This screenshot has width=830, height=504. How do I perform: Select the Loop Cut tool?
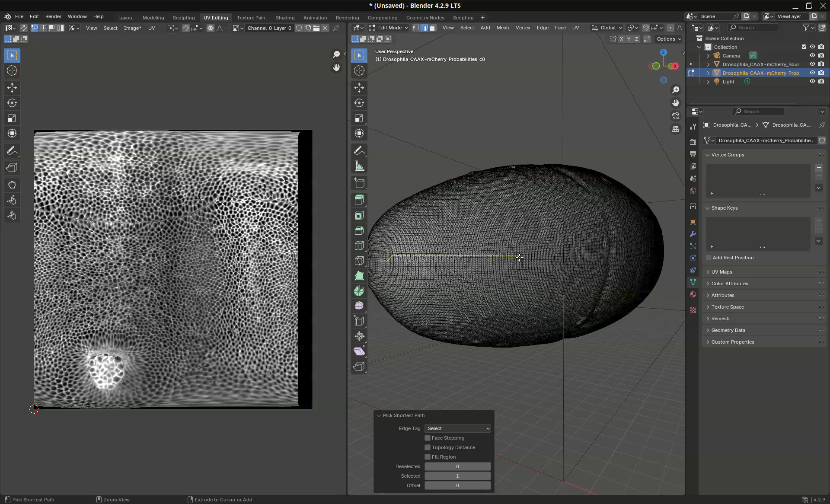(x=359, y=246)
